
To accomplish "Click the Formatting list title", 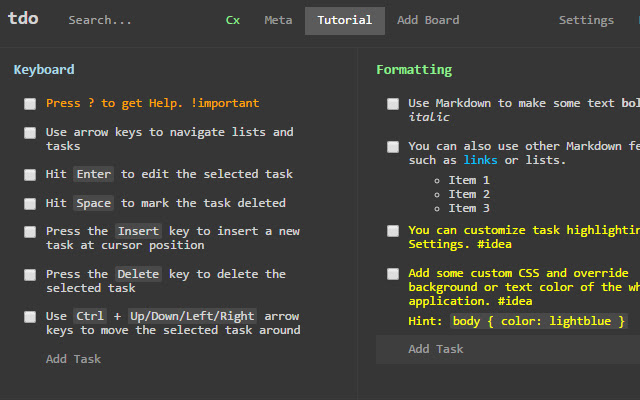I will [x=414, y=70].
